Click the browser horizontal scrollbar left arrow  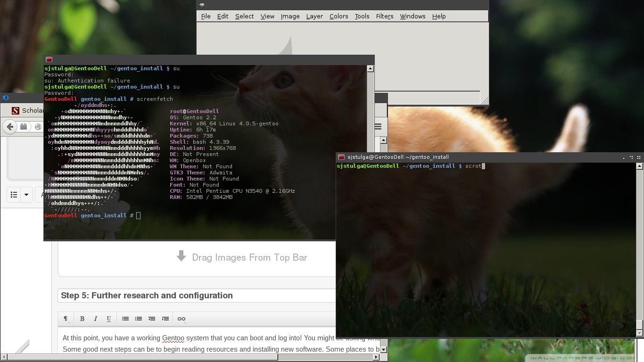4,357
